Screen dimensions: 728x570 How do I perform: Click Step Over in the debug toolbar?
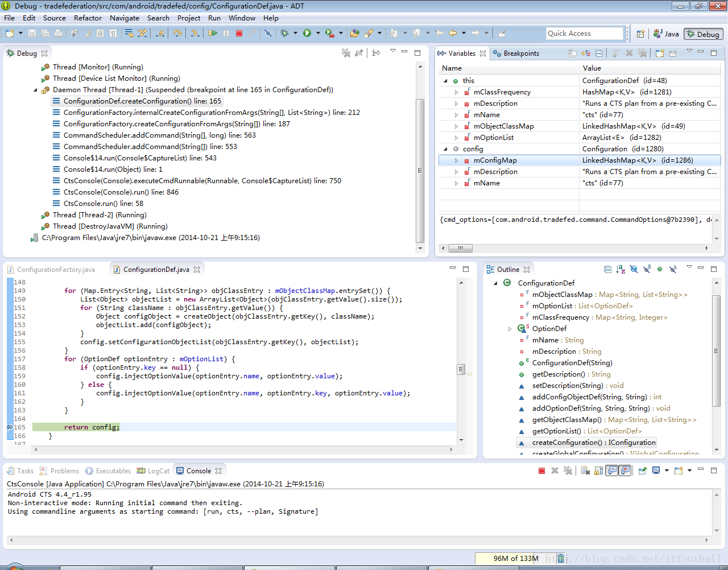177,34
